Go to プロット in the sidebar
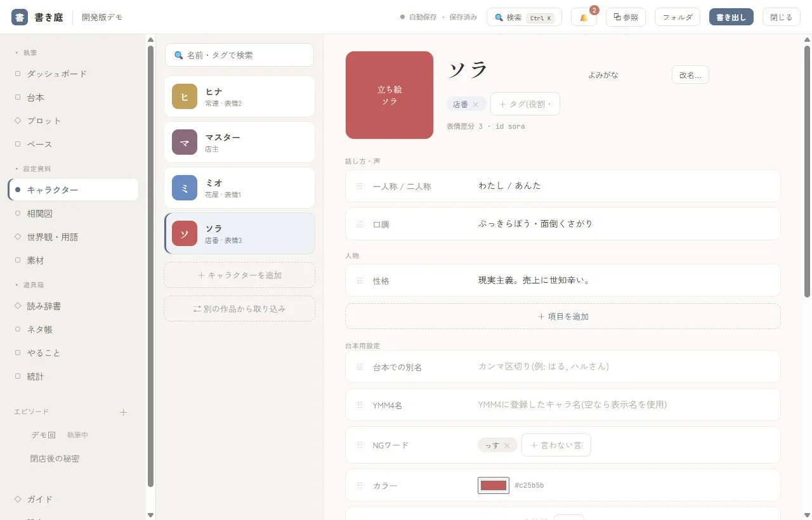 tap(73, 120)
